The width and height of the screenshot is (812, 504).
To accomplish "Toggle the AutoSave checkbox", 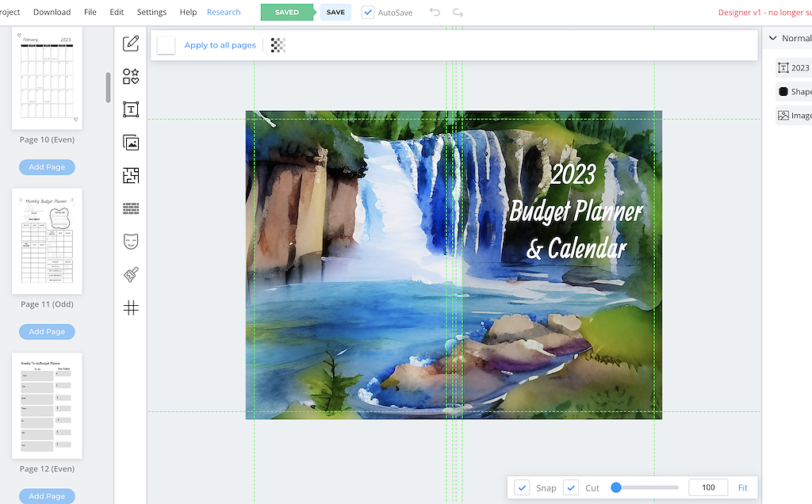I will (x=368, y=13).
